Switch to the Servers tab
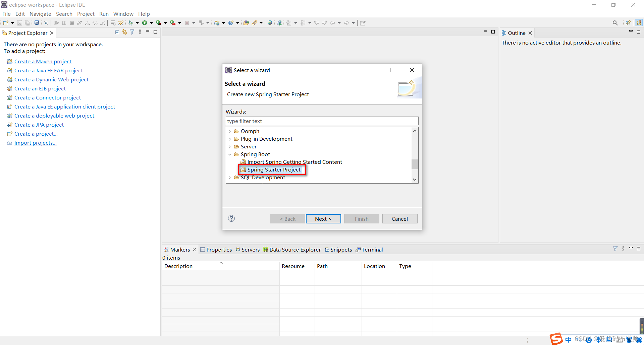644x345 pixels. 248,250
